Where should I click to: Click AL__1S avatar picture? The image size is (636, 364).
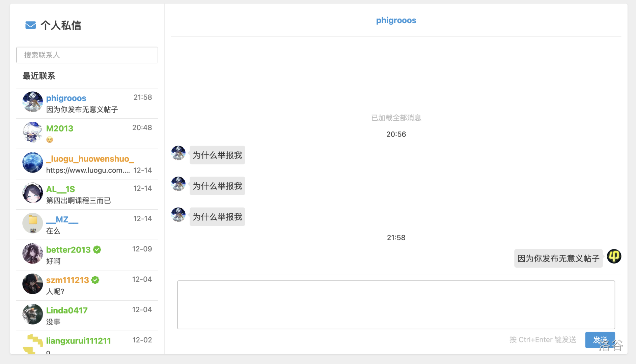(32, 193)
